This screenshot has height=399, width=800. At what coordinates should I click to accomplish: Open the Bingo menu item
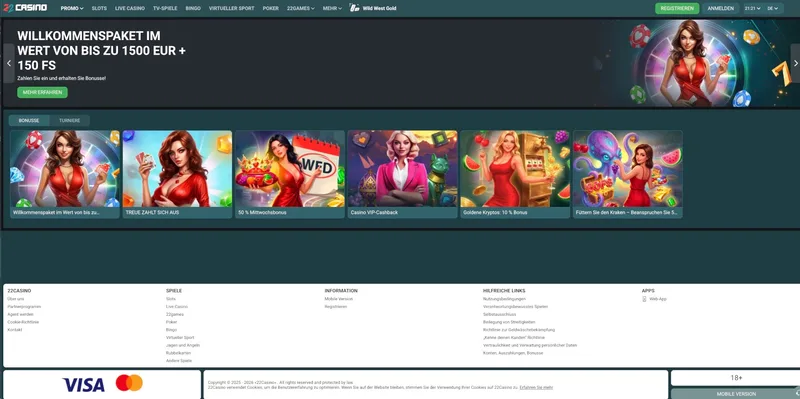coord(193,8)
